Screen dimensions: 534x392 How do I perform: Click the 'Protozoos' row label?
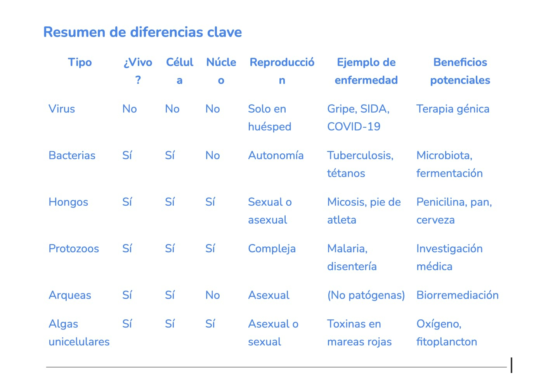click(74, 249)
